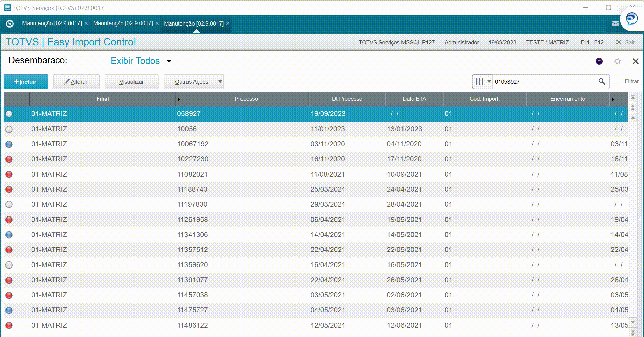Sort by the Encerramento column header
The width and height of the screenshot is (644, 337).
click(x=568, y=99)
